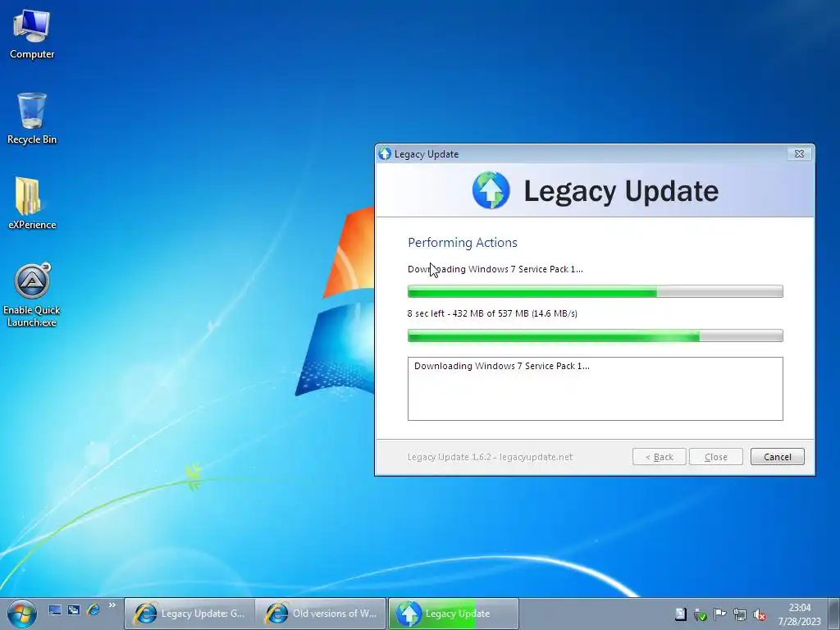Viewport: 840px width, 630px height.
Task: Click the document tray icon beside the shield icon
Action: [x=680, y=614]
